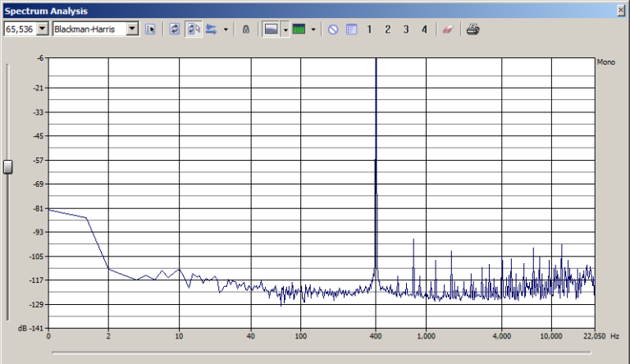Viewport: 630px width, 364px height.
Task: Click the dB -141 axis label
Action: pos(30,328)
